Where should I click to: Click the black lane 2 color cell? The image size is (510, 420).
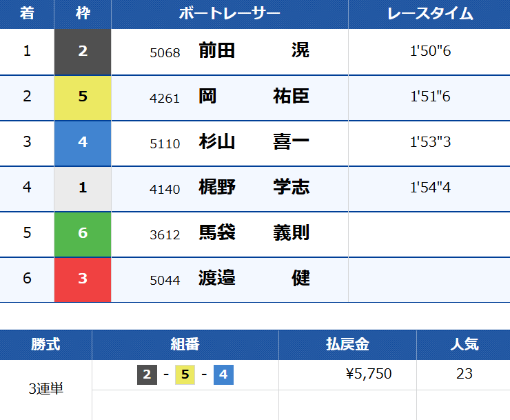click(83, 52)
